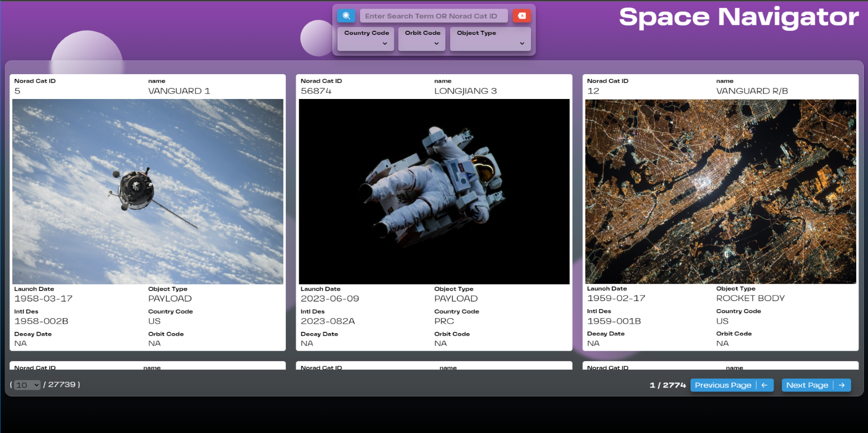Open the Country Code dropdown
The image size is (868, 433).
pos(366,39)
